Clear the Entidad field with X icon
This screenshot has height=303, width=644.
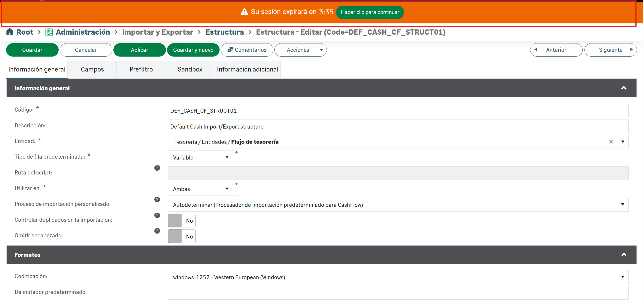click(x=611, y=142)
